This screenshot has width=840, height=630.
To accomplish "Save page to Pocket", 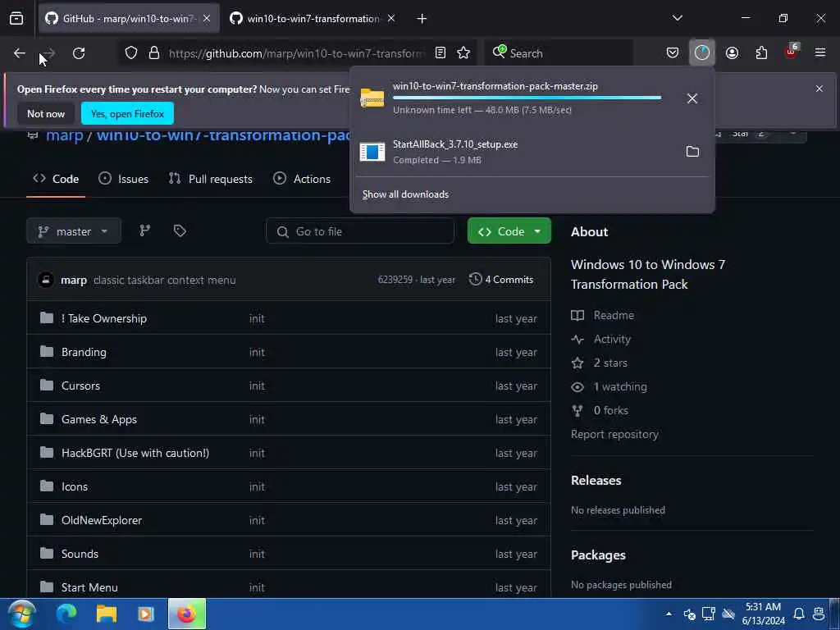I will 673,53.
